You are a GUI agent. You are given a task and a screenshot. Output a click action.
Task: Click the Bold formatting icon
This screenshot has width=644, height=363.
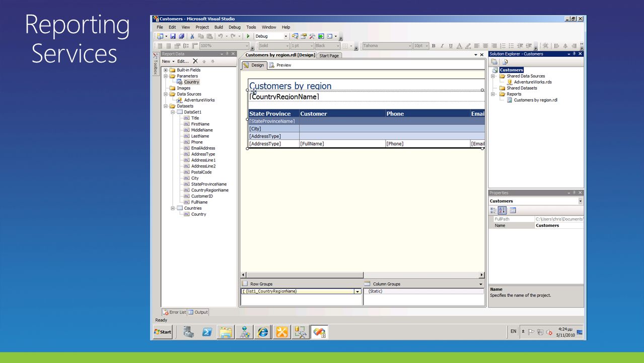tap(433, 46)
